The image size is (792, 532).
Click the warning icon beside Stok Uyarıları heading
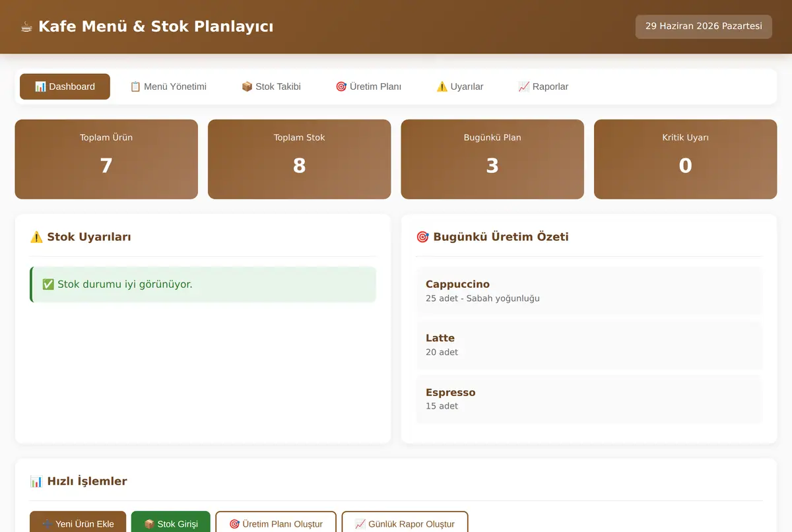[x=36, y=237]
